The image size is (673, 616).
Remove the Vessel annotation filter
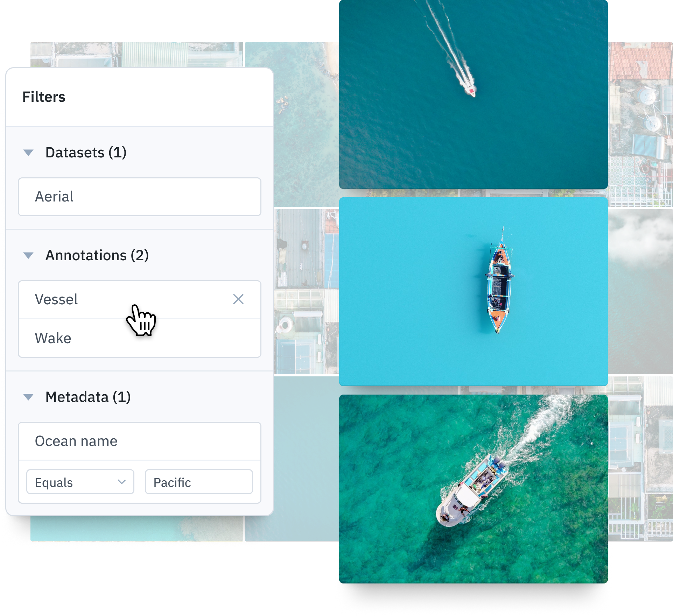(x=238, y=299)
